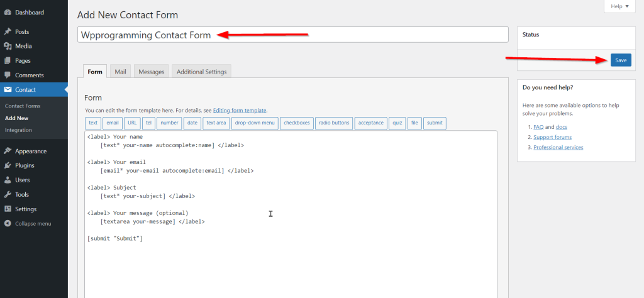
Task: Open Media library via its icon
Action: 8,46
